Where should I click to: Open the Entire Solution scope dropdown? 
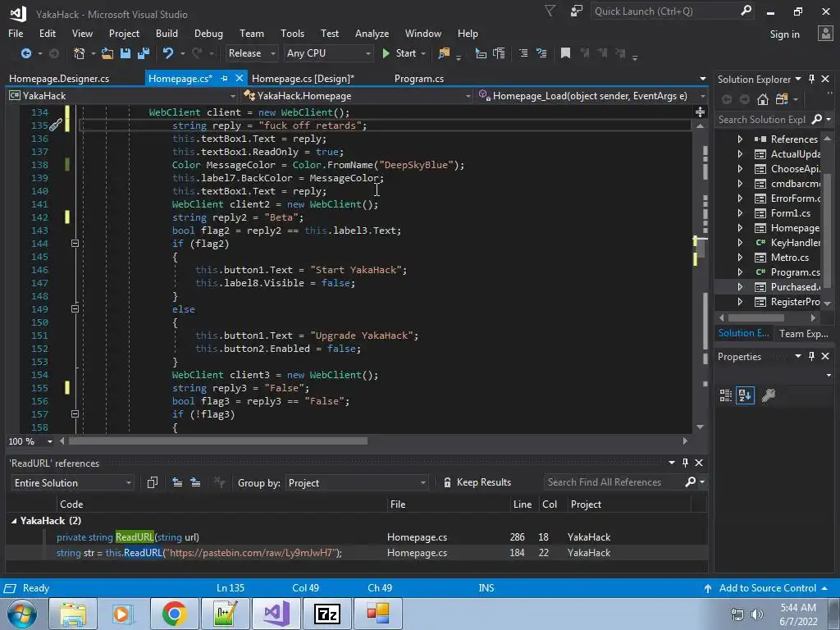pyautogui.click(x=73, y=482)
